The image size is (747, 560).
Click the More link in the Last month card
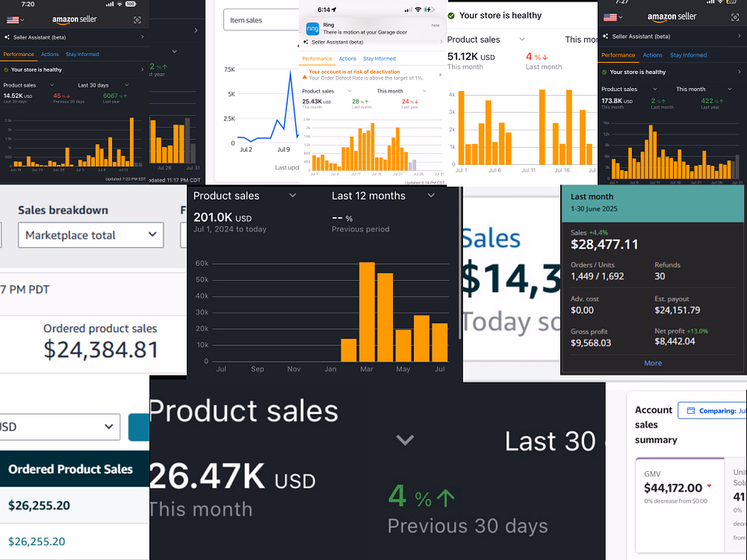pyautogui.click(x=653, y=363)
